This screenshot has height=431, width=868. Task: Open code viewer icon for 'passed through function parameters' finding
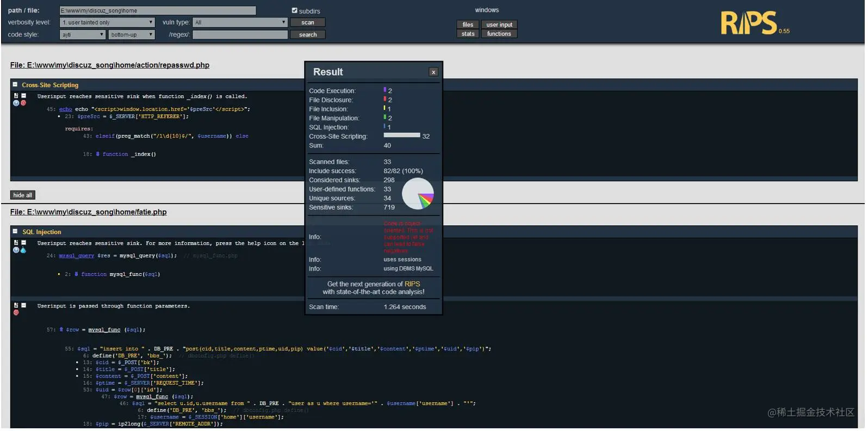tap(16, 305)
